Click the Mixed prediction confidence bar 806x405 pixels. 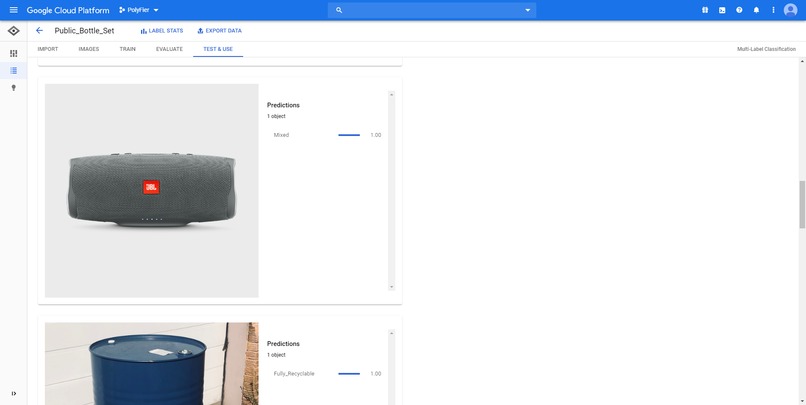pyautogui.click(x=349, y=135)
